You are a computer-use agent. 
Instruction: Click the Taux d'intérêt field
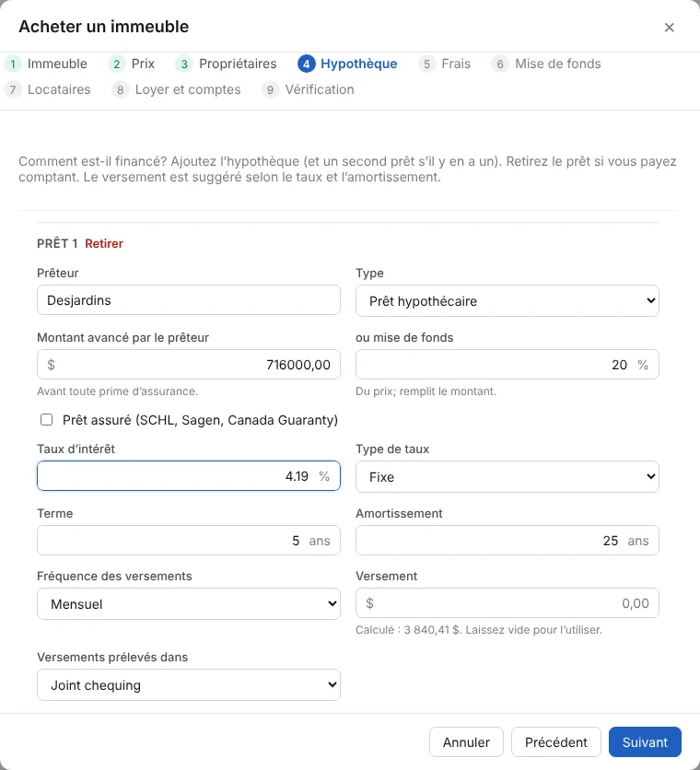tap(189, 476)
